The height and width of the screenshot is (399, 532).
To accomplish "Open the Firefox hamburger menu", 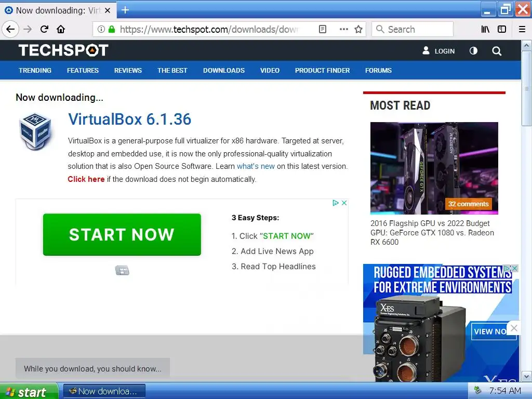I will pos(522,29).
